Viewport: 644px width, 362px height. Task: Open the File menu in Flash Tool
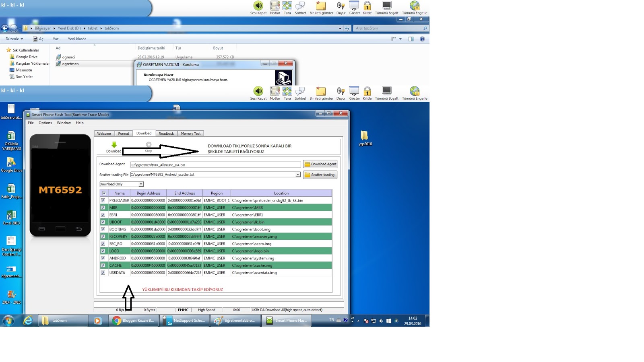pyautogui.click(x=31, y=123)
